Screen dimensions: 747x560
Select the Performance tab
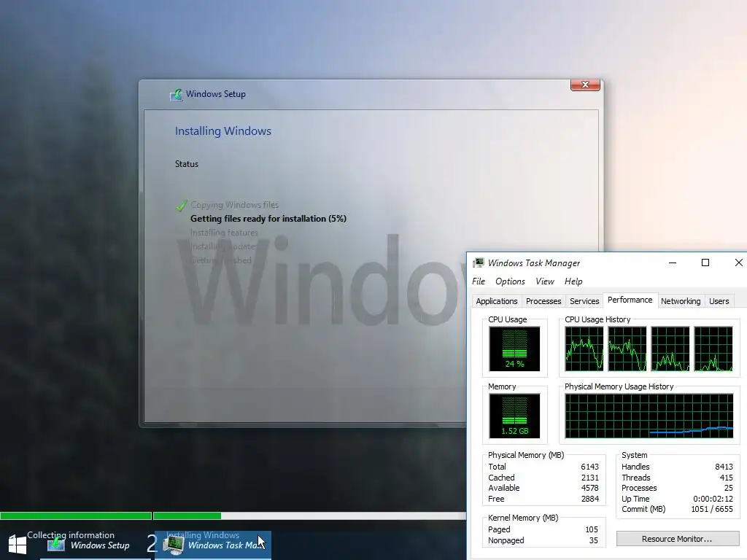click(630, 300)
